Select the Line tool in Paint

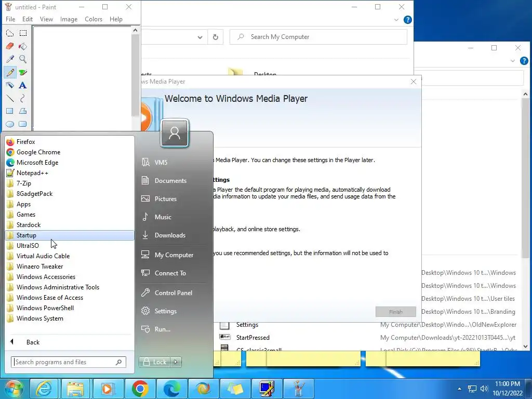pyautogui.click(x=10, y=98)
